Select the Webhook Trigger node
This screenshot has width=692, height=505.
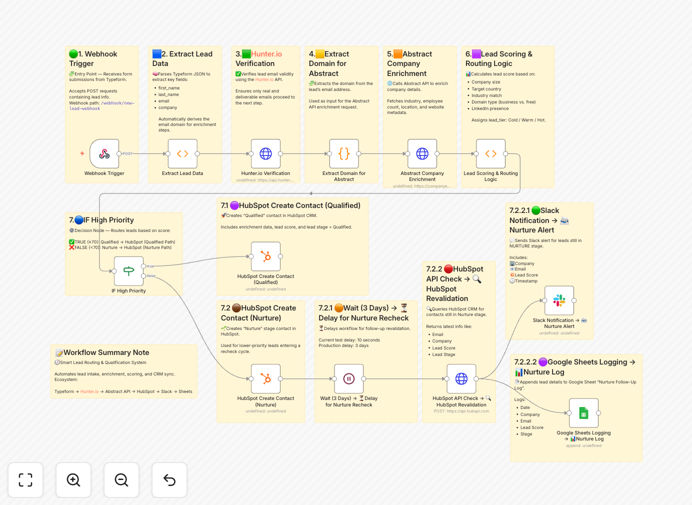click(x=104, y=154)
